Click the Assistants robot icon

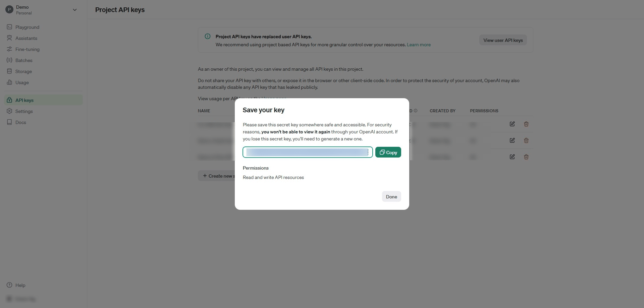tap(9, 38)
